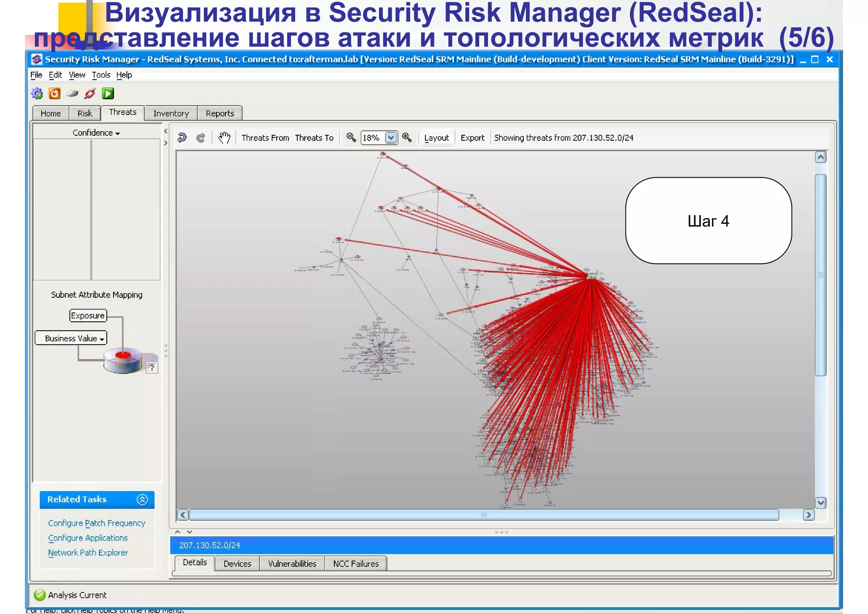Open the Devices tab

tap(237, 564)
